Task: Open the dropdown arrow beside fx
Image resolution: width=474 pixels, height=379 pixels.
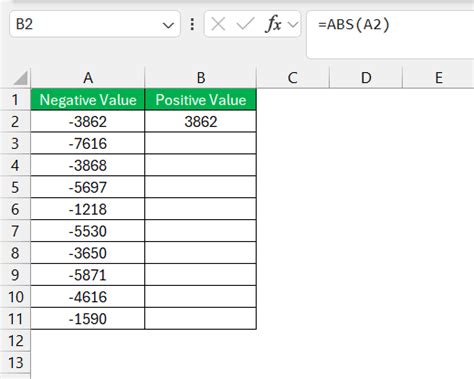Action: click(x=293, y=24)
